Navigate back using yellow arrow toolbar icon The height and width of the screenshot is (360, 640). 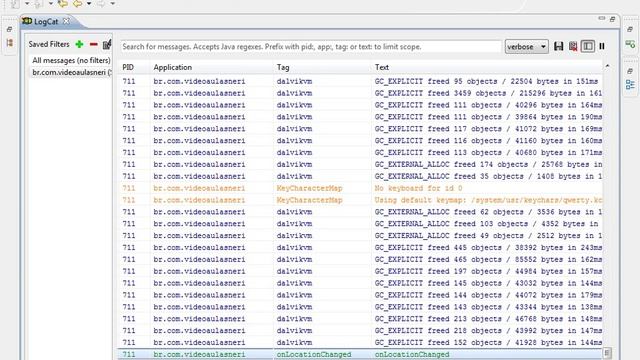click(78, 4)
